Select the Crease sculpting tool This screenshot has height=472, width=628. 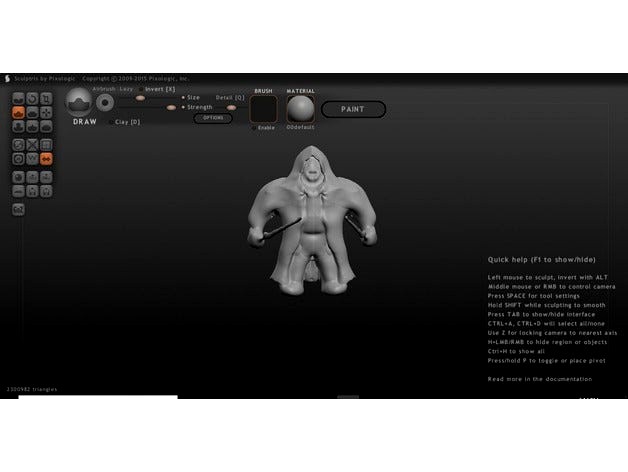pyautogui.click(x=18, y=98)
